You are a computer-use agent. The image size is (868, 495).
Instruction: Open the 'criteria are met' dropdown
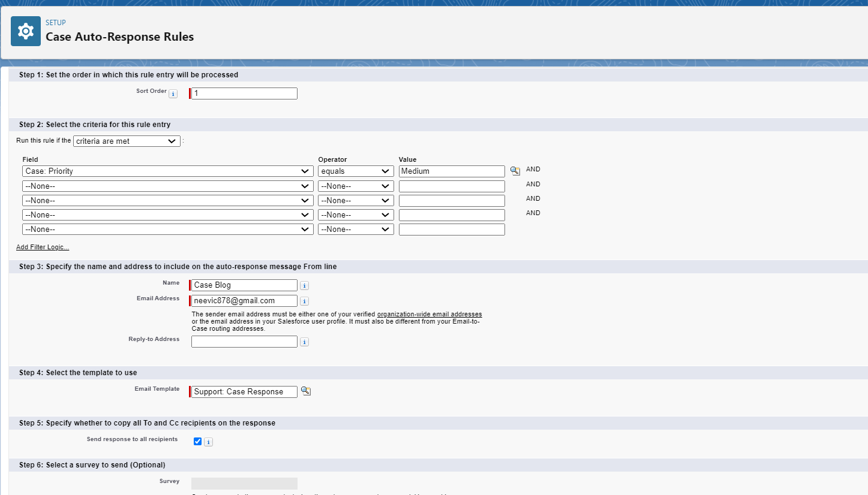126,141
